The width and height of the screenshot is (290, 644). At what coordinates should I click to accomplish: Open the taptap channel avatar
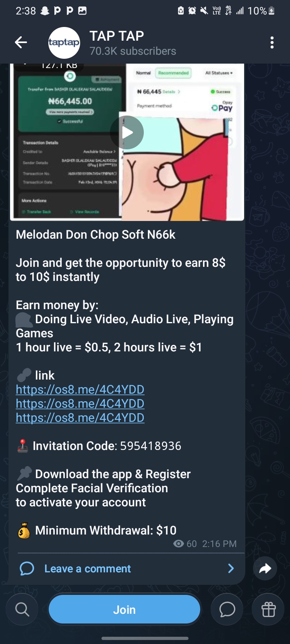click(x=64, y=43)
